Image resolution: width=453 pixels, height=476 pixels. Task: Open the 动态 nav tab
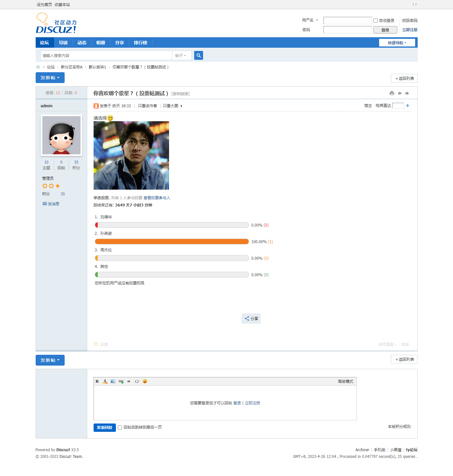click(x=82, y=43)
